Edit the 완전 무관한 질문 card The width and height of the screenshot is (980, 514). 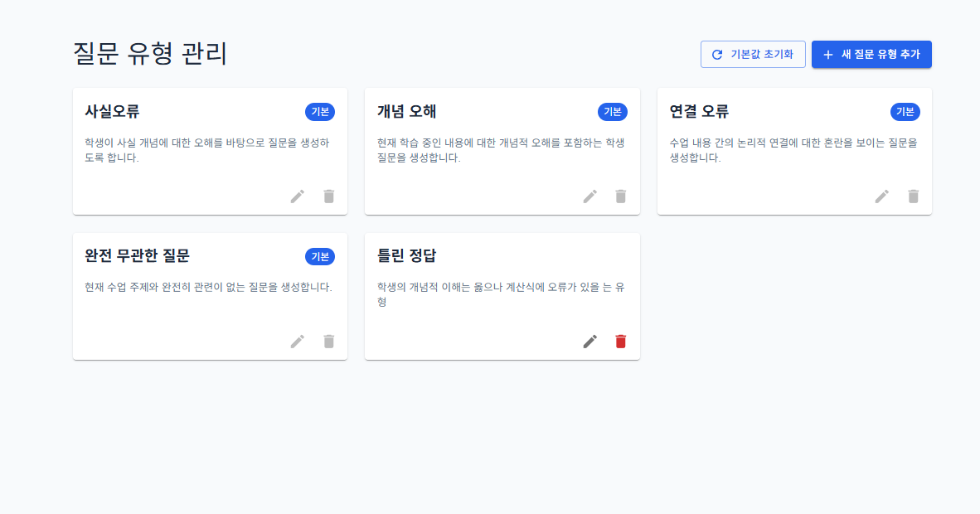[298, 342]
